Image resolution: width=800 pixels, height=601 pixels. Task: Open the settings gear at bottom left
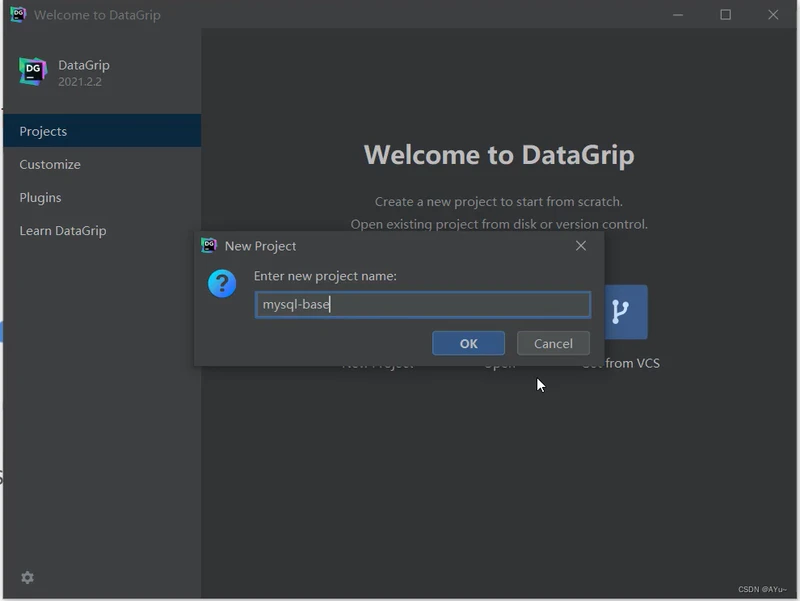(27, 577)
